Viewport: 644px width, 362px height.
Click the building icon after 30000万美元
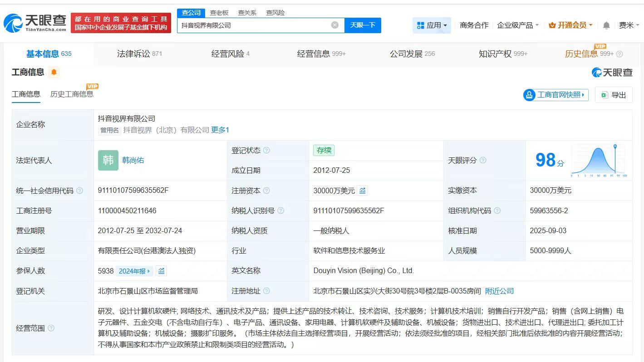(x=362, y=191)
